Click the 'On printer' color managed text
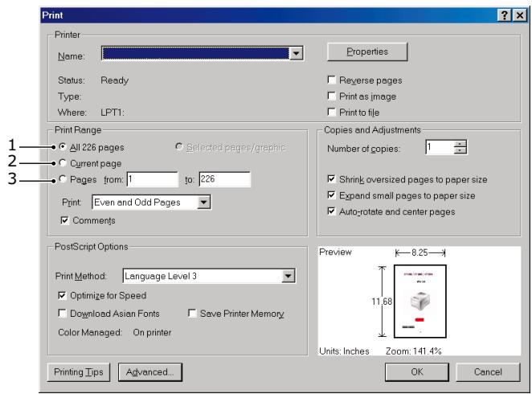The width and height of the screenshot is (532, 394). pyautogui.click(x=152, y=332)
